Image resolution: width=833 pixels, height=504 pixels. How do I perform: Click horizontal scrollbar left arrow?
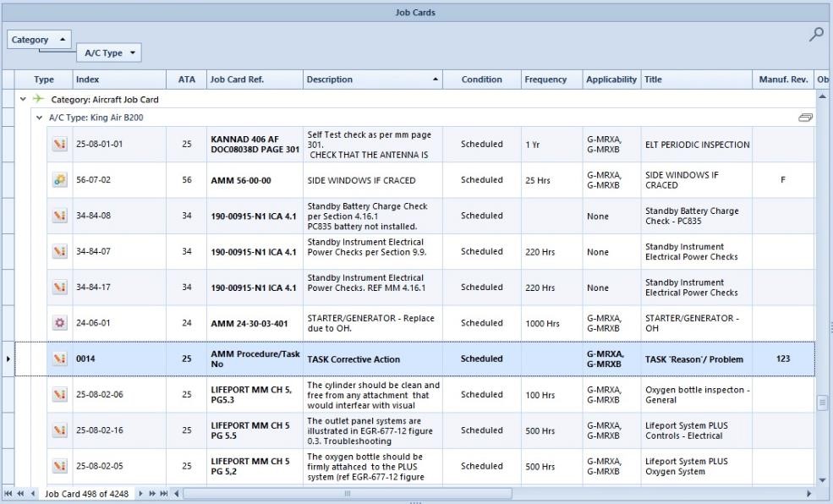(177, 493)
